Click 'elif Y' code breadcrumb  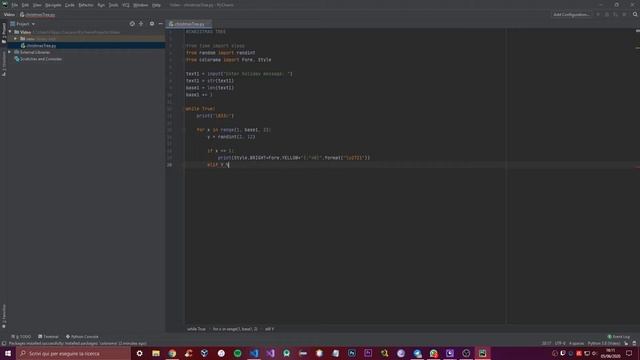pyautogui.click(x=269, y=329)
